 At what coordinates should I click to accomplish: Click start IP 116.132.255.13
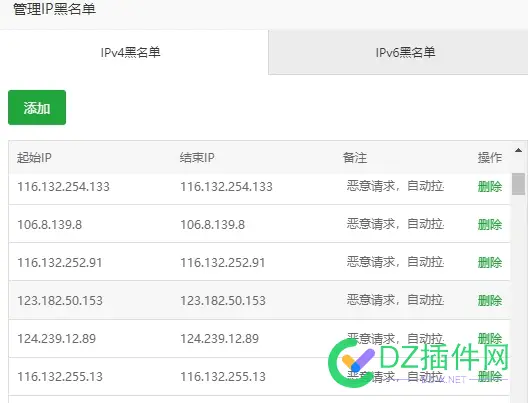click(60, 377)
